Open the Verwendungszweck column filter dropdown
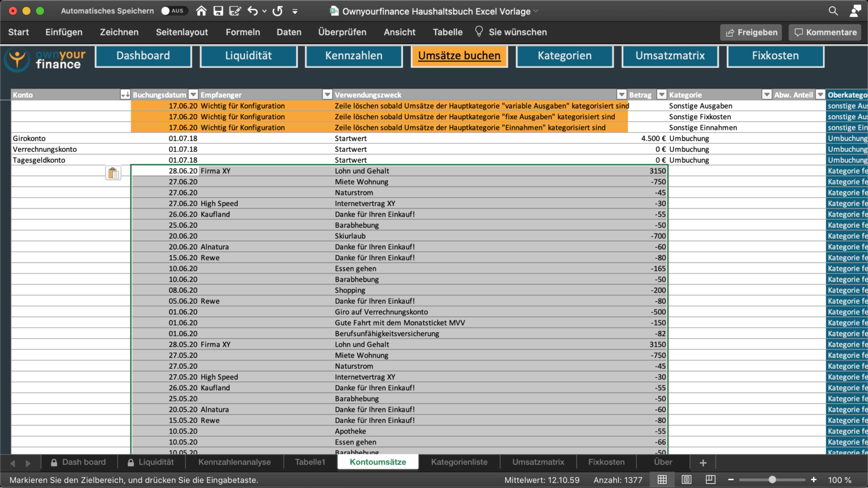868x488 pixels. pos(622,95)
